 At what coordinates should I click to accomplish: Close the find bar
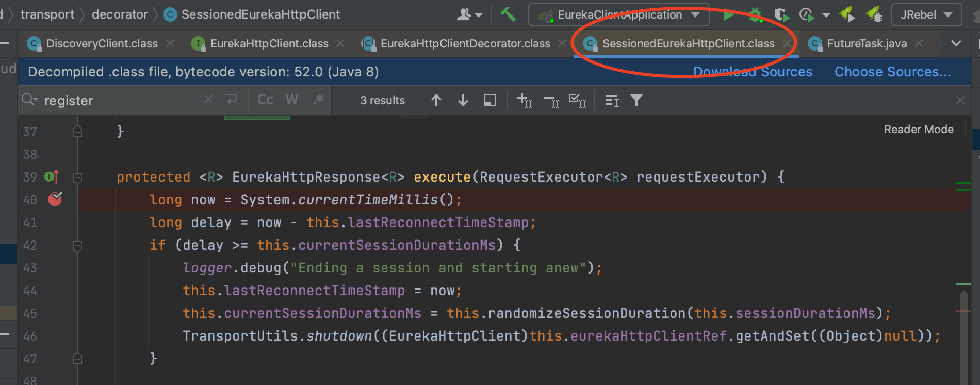tap(960, 100)
